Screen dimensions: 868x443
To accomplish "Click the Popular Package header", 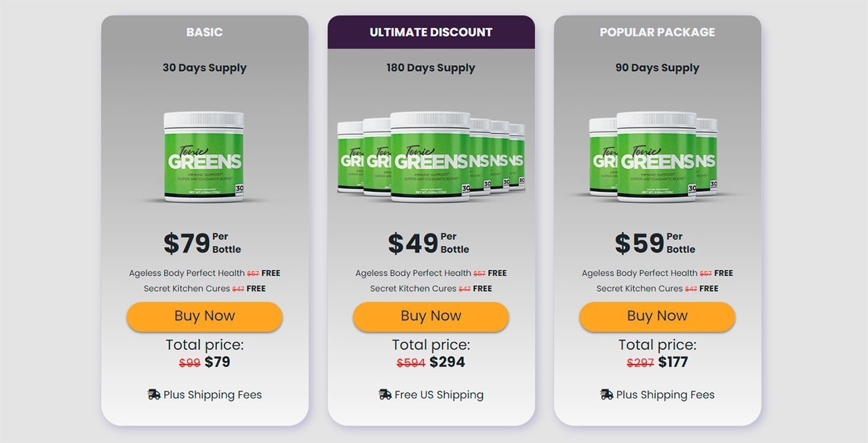I will (x=657, y=33).
